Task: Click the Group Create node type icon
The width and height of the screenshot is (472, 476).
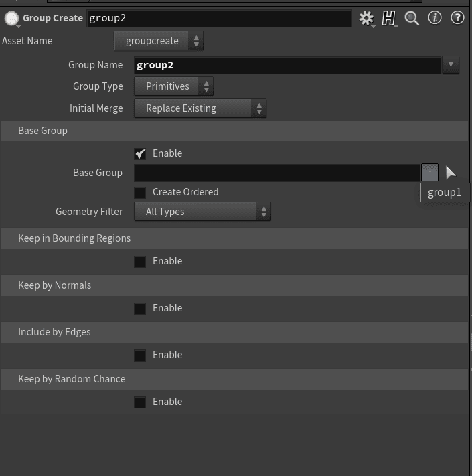Action: point(11,18)
